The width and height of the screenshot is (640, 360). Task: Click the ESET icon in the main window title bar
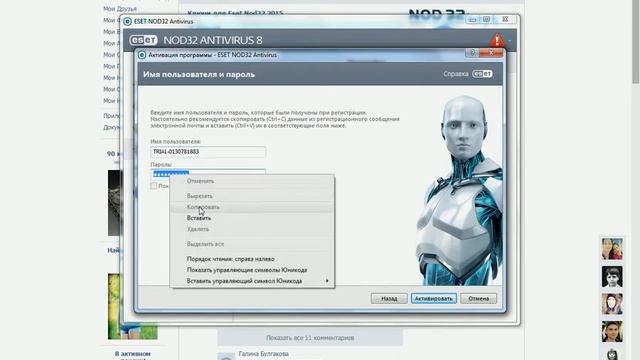pyautogui.click(x=128, y=22)
